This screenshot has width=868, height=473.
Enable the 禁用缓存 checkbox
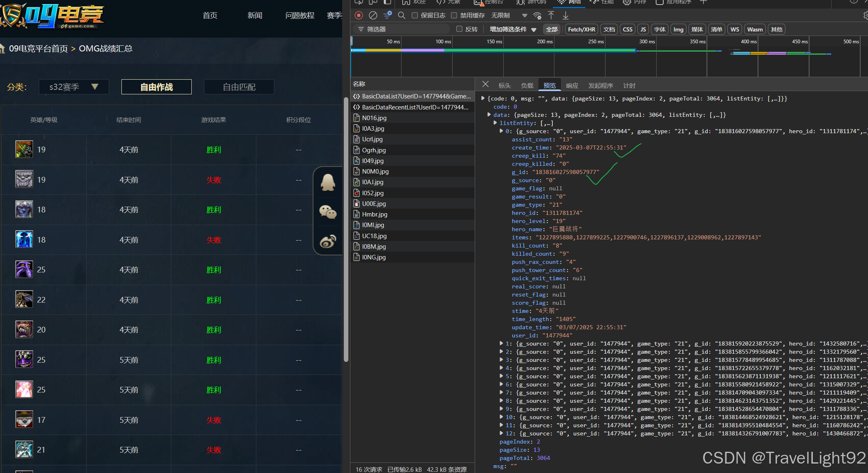coord(454,16)
